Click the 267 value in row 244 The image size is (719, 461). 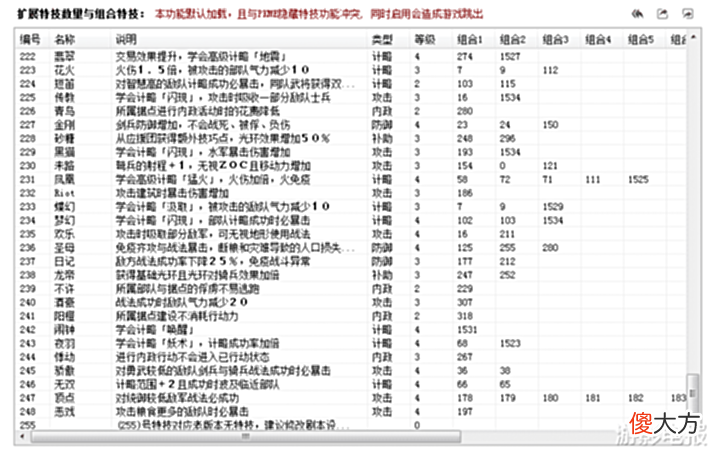point(465,357)
